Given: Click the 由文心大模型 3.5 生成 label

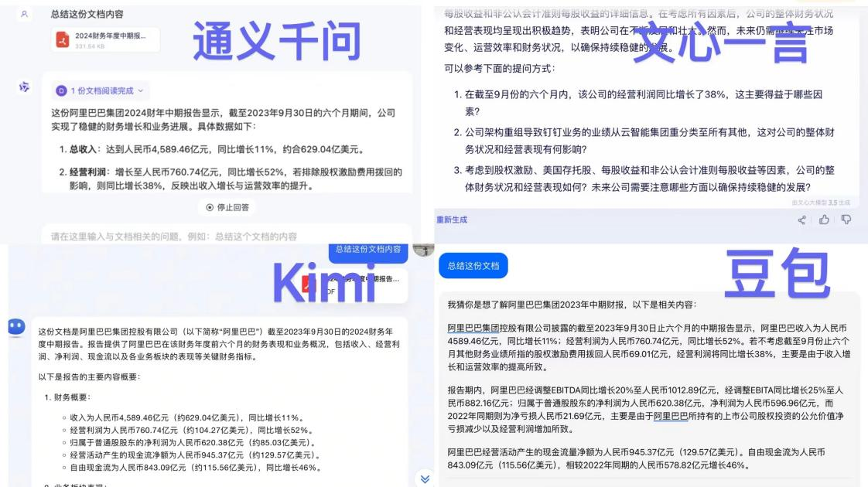Looking at the screenshot, I should [820, 203].
